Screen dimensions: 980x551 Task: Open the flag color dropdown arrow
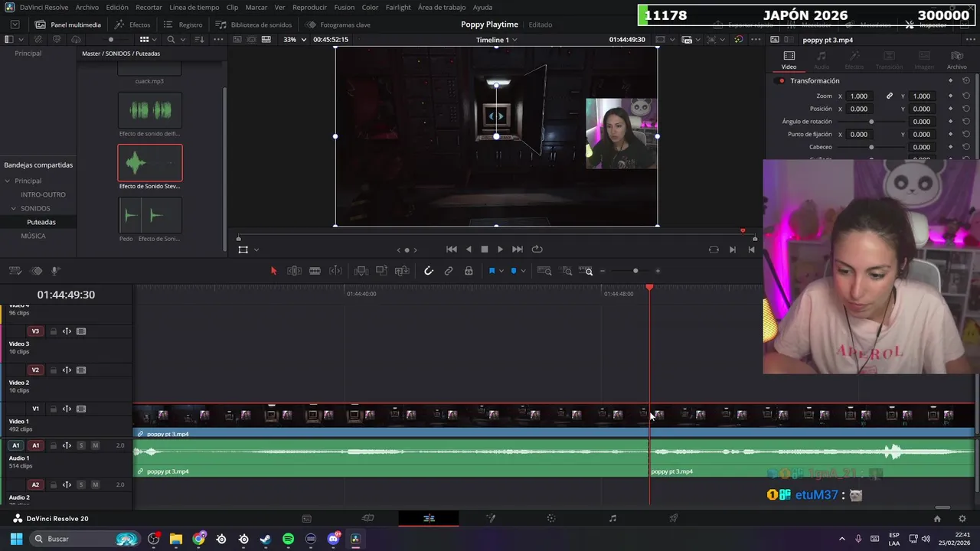click(x=502, y=271)
